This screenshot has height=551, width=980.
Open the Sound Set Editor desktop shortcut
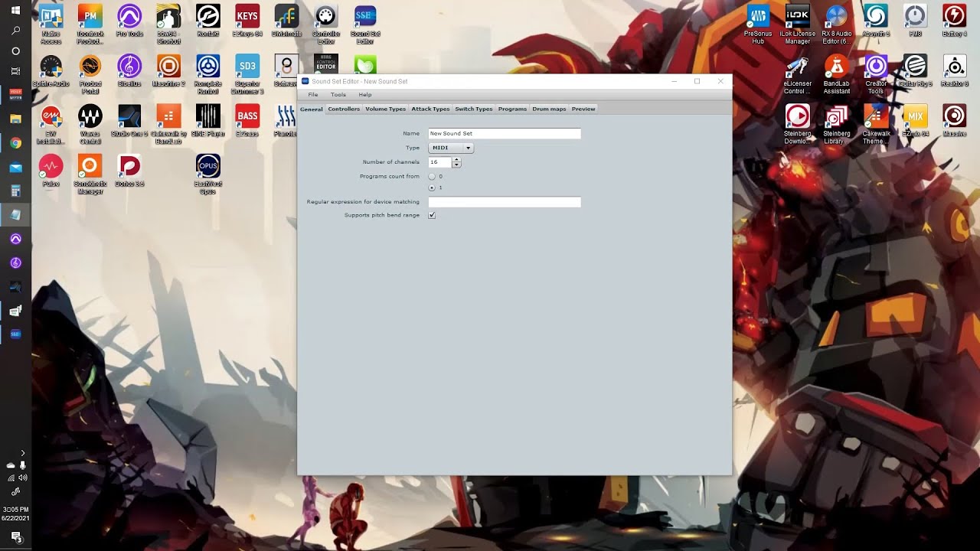[x=365, y=24]
